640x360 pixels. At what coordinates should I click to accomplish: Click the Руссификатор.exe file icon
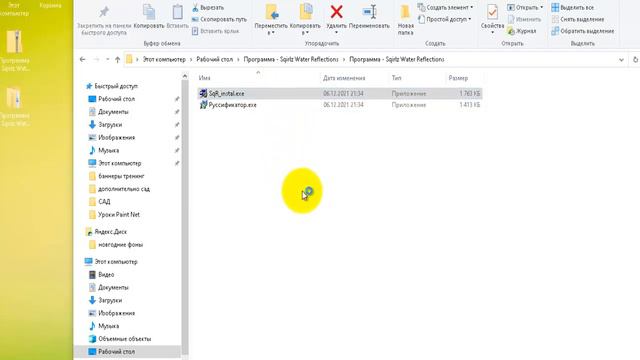[x=203, y=105]
